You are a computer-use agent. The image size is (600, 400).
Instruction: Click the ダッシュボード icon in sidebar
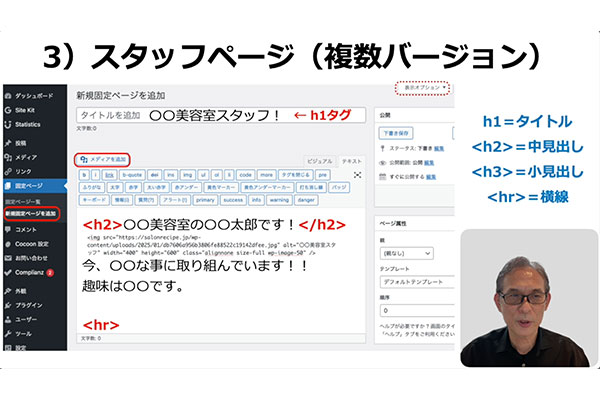coord(8,93)
